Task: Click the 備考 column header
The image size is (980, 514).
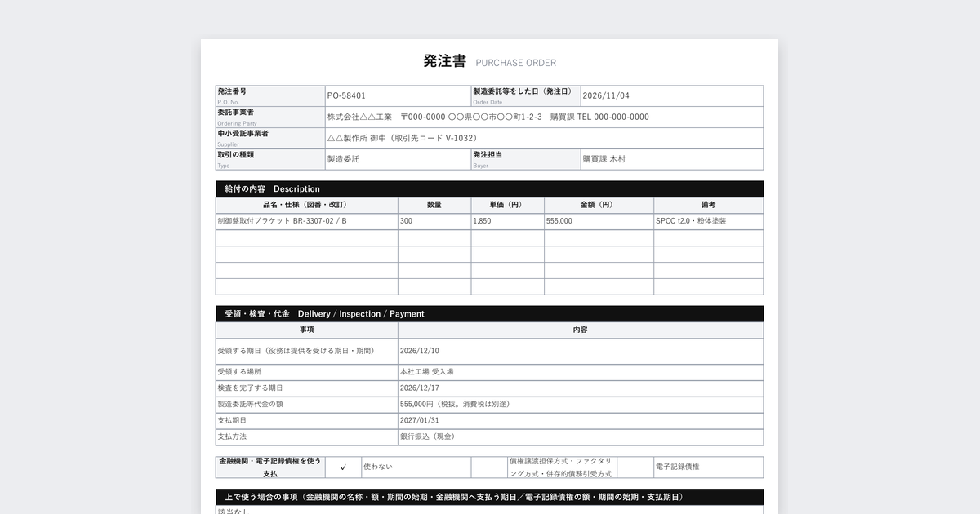Action: pyautogui.click(x=708, y=205)
